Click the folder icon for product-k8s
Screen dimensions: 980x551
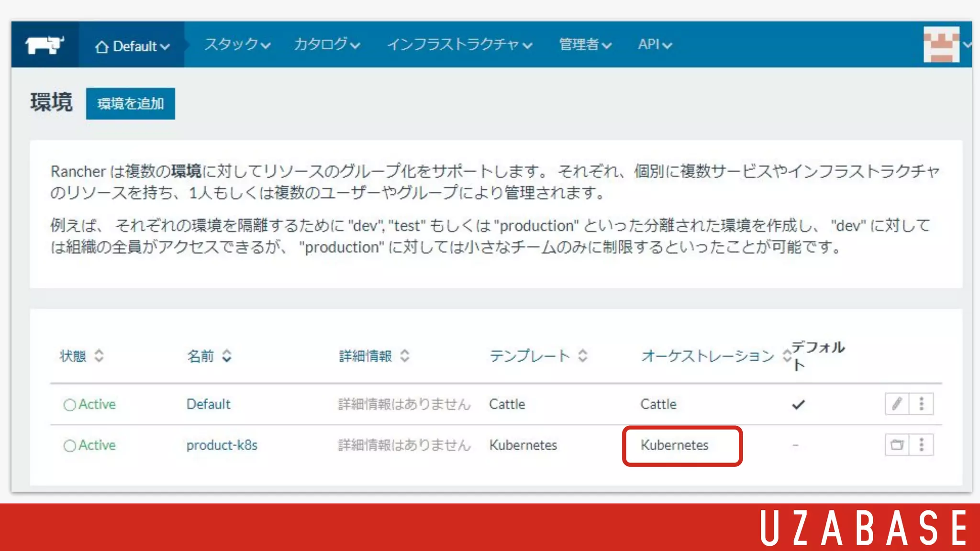tap(897, 445)
